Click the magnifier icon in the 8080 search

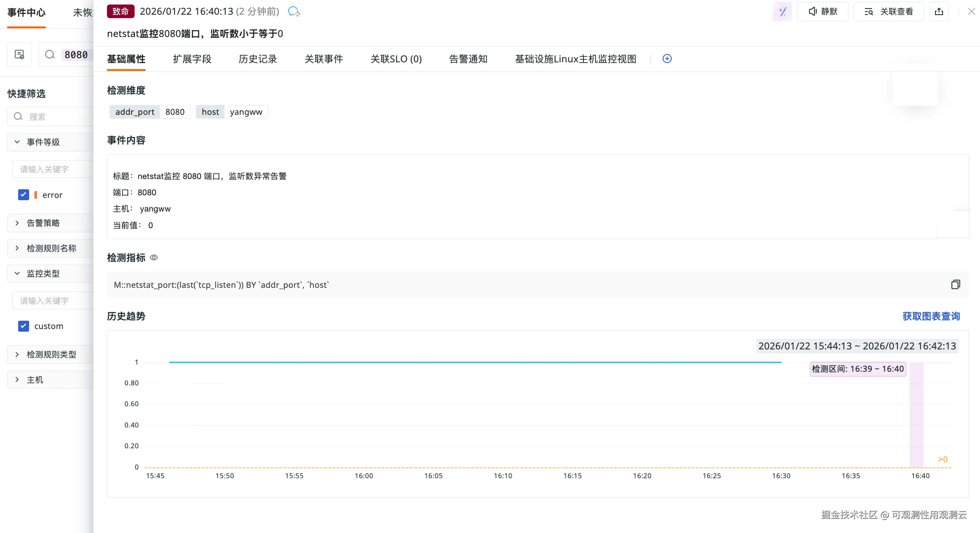50,54
